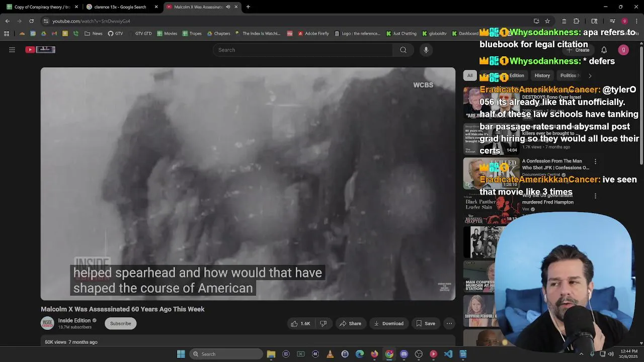This screenshot has width=644, height=362.
Task: Open Inside Edition channel name link
Action: coord(74,320)
